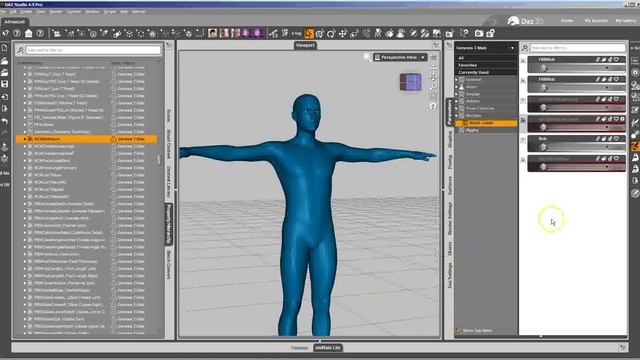
Task: Create a new scene using New File icon
Action: point(4,49)
